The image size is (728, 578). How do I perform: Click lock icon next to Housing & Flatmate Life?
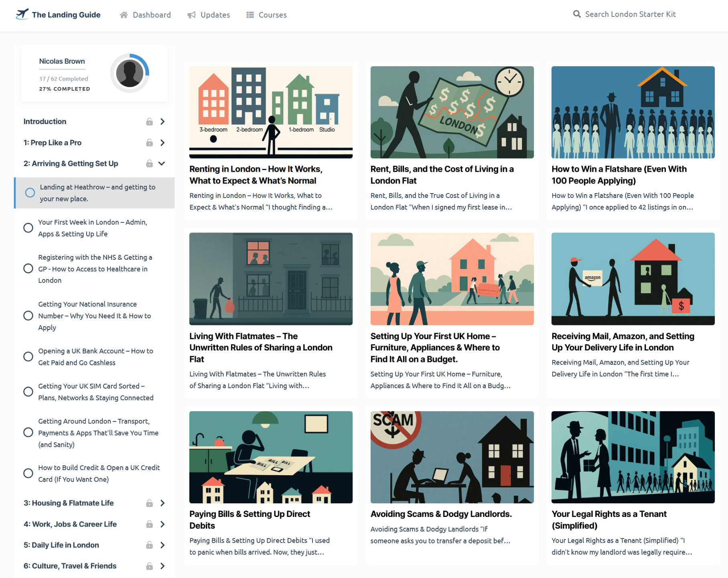click(149, 503)
